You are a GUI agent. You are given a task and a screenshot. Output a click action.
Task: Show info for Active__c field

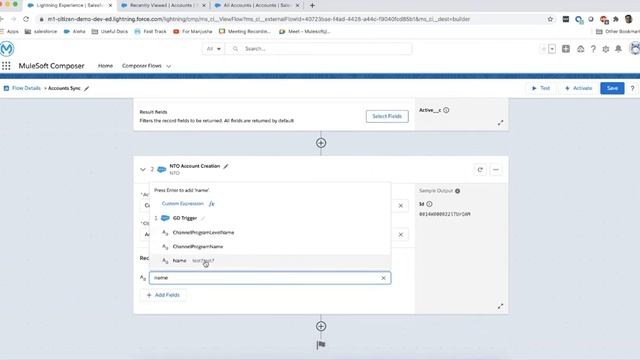click(446, 110)
